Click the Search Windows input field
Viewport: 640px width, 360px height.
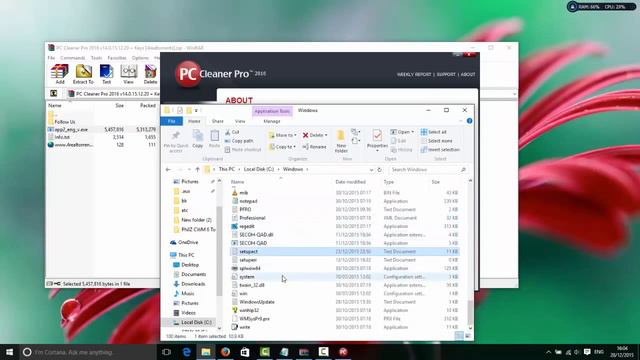[x=424, y=169]
